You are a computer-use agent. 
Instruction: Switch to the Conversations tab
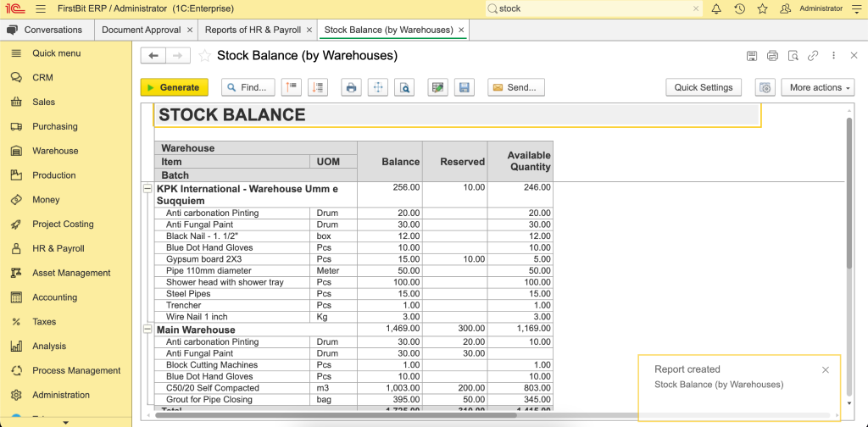(x=47, y=30)
